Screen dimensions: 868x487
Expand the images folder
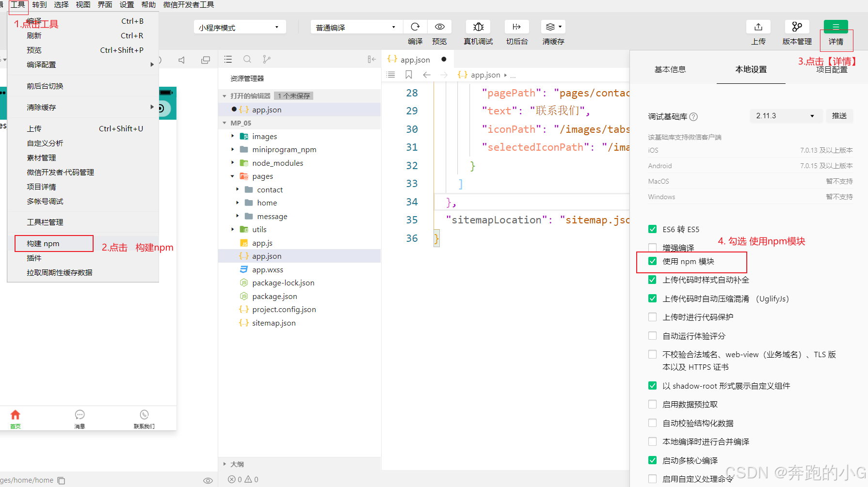(233, 136)
